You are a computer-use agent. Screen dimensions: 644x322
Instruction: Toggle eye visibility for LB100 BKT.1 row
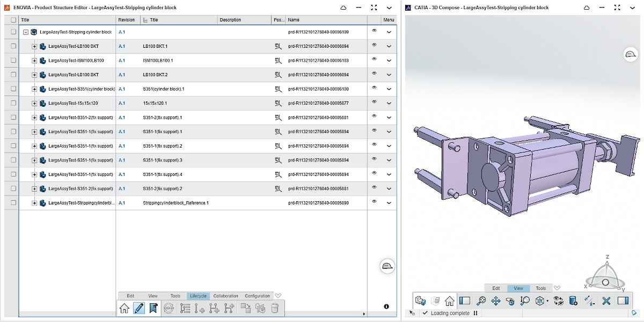(374, 45)
